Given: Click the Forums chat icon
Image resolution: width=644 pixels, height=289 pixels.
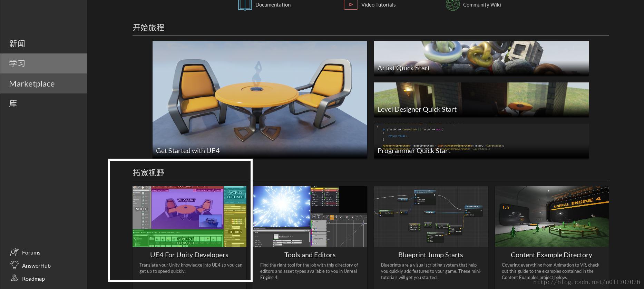Looking at the screenshot, I should pos(14,252).
